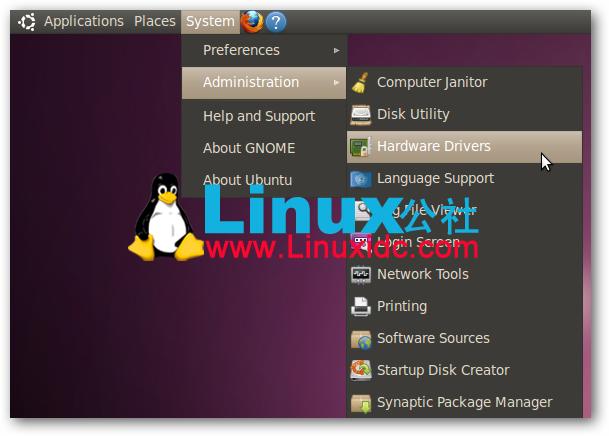Select the Administration menu entry
Image resolution: width=609 pixels, height=436 pixels.
pos(264,83)
